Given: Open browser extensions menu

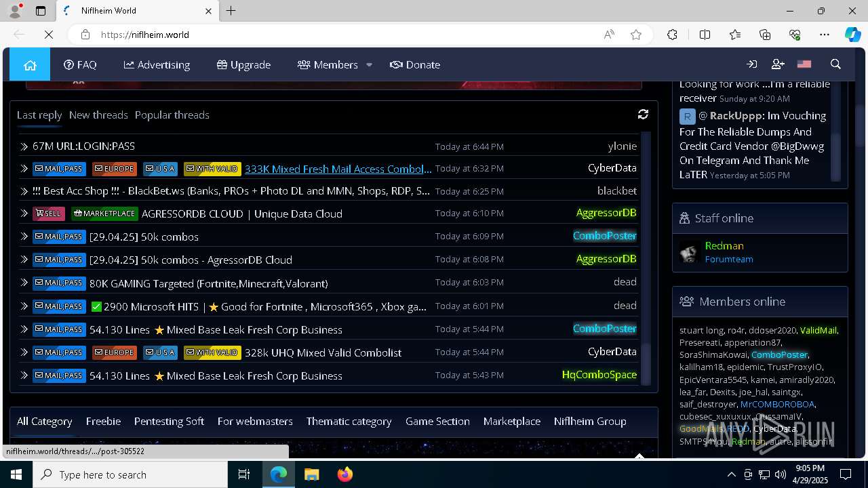Looking at the screenshot, I should coord(672,35).
